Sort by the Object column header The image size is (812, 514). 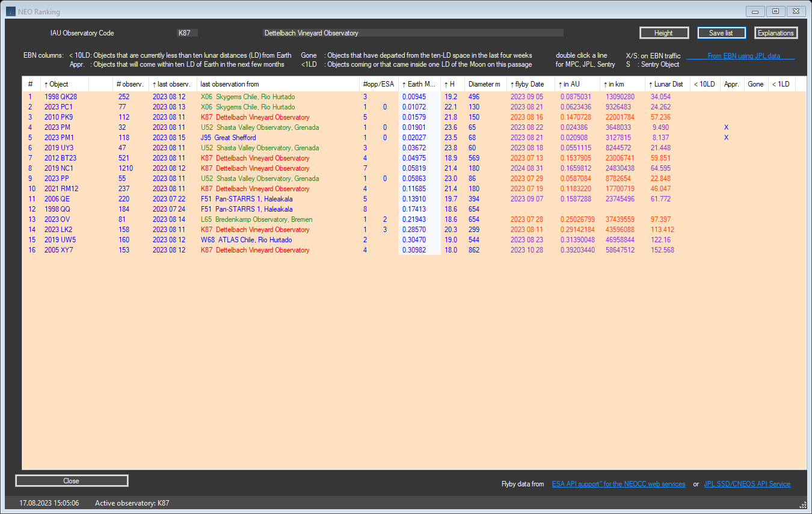click(65, 84)
